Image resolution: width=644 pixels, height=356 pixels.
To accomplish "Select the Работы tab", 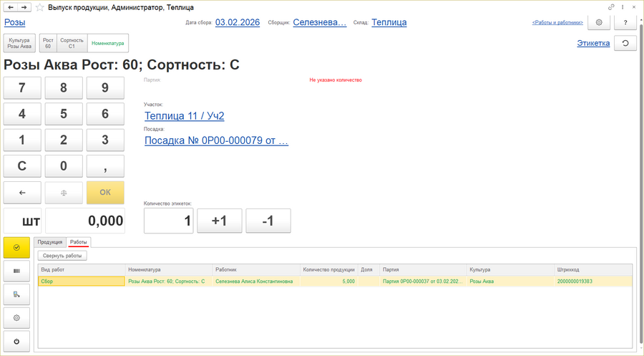I will (x=79, y=242).
